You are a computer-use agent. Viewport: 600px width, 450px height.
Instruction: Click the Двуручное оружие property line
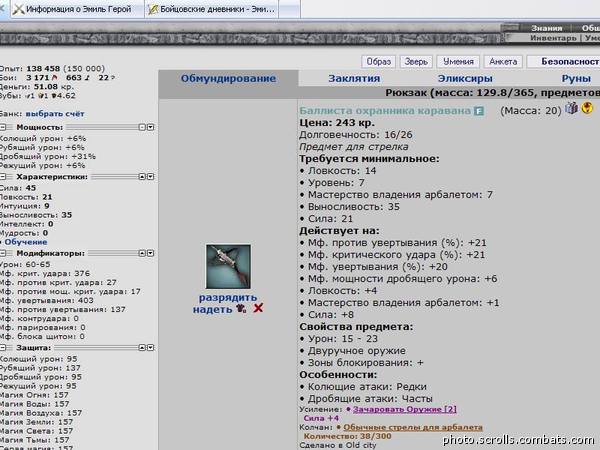[352, 351]
